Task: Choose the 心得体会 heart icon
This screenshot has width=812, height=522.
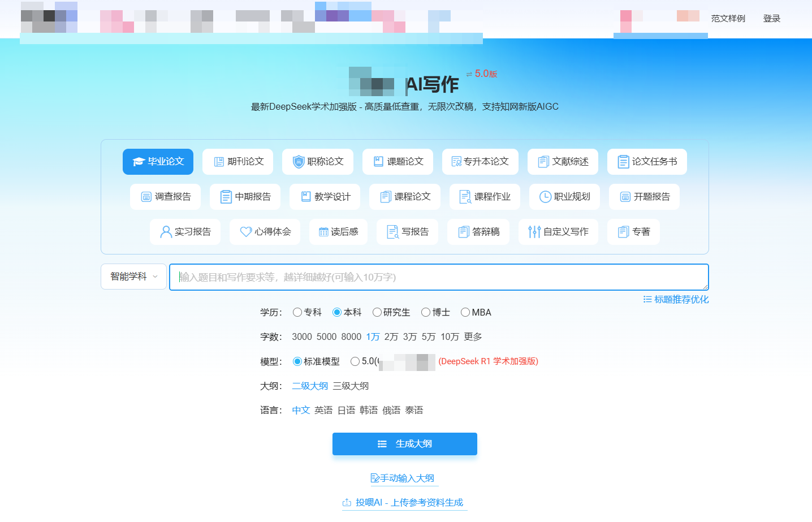Action: click(x=245, y=232)
